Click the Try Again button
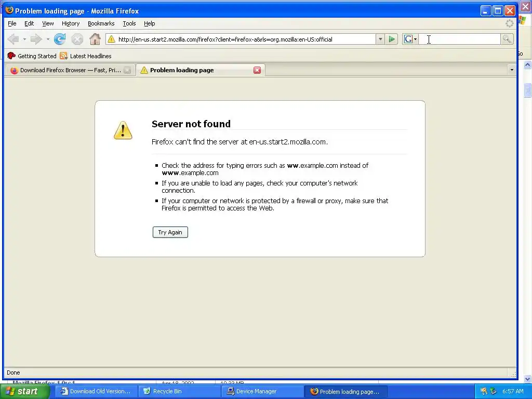This screenshot has height=399, width=532. pos(170,232)
